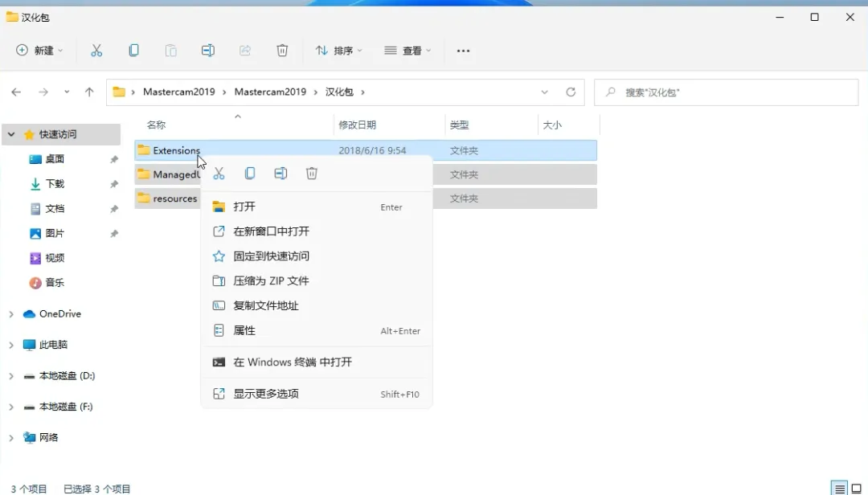Open the New (新建) dropdown

click(39, 51)
